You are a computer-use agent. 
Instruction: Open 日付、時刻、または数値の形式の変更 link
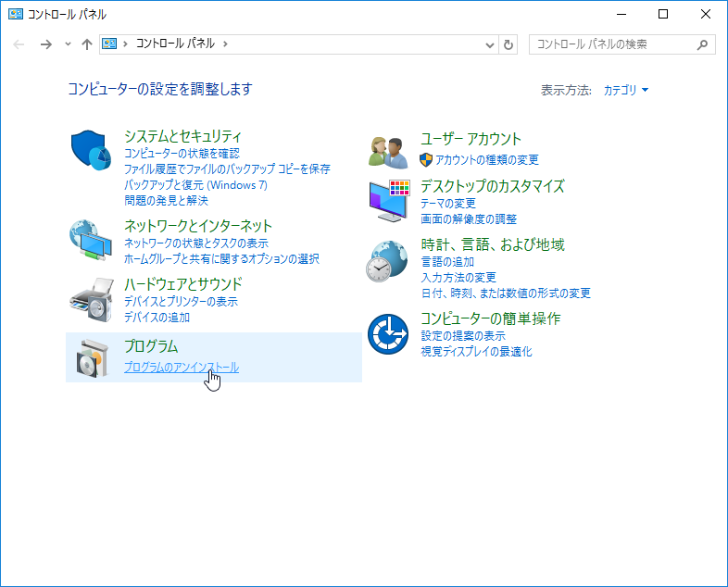tap(506, 293)
